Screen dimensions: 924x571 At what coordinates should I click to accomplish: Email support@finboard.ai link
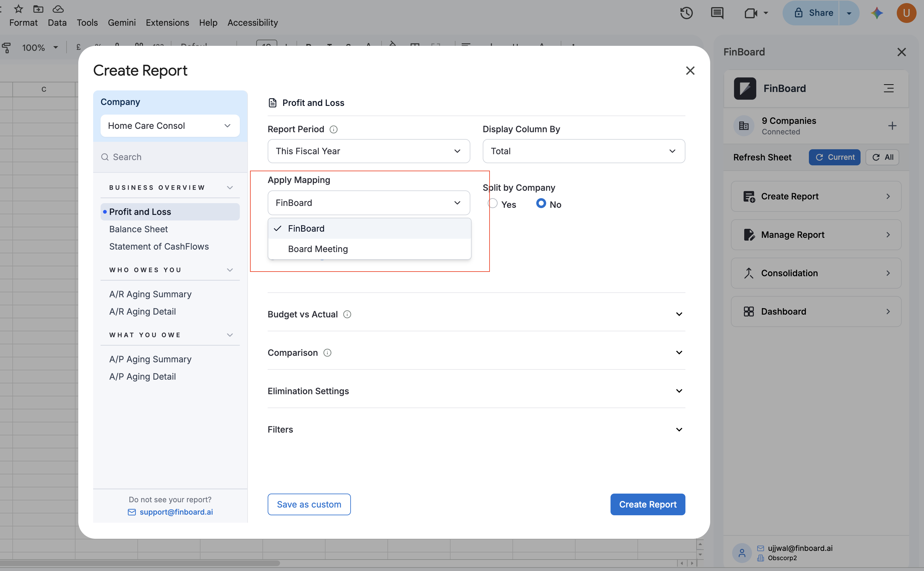176,512
